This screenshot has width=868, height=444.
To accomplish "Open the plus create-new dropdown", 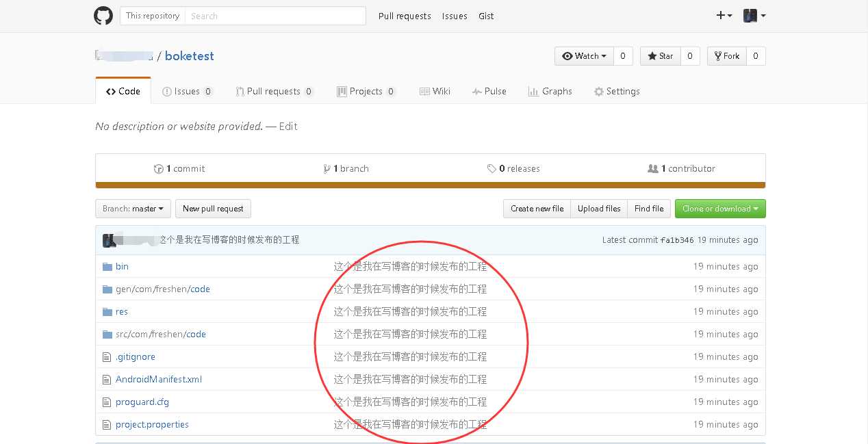I will click(724, 16).
